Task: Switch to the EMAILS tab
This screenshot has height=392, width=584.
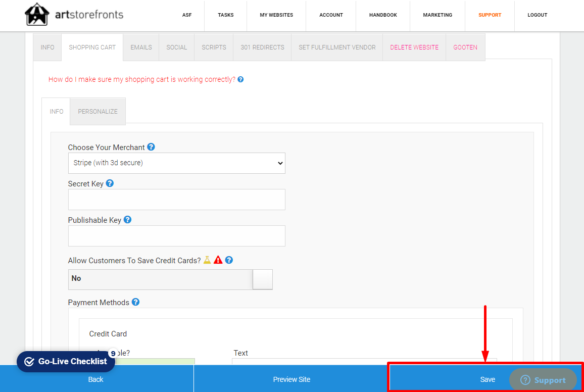Action: pyautogui.click(x=141, y=47)
